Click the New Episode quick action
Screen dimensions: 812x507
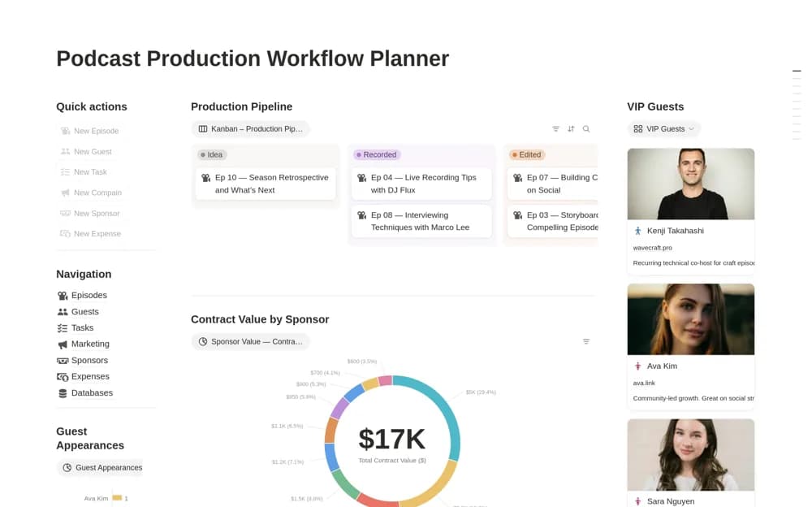[90, 131]
